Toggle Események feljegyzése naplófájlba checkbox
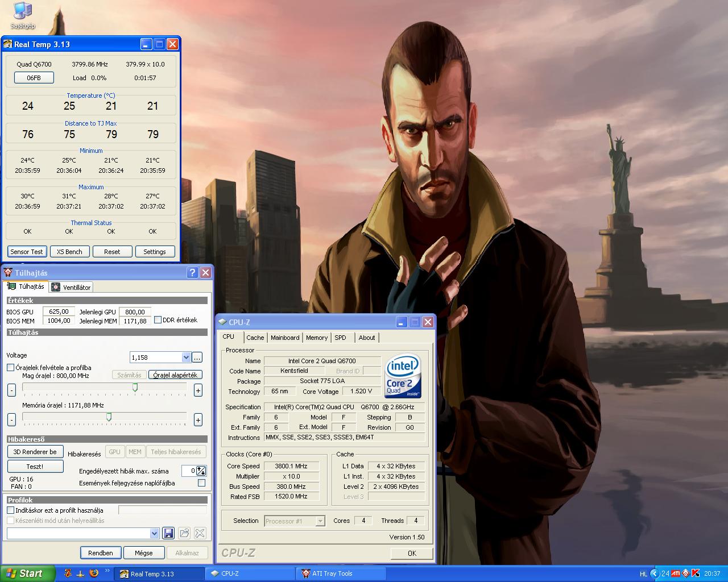Image resolution: width=728 pixels, height=582 pixels. coord(201,483)
